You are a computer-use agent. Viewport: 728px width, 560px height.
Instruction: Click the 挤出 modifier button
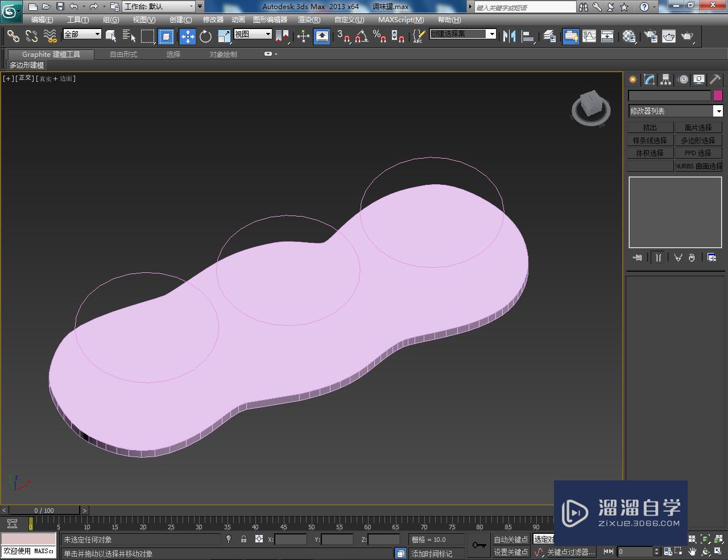(650, 127)
